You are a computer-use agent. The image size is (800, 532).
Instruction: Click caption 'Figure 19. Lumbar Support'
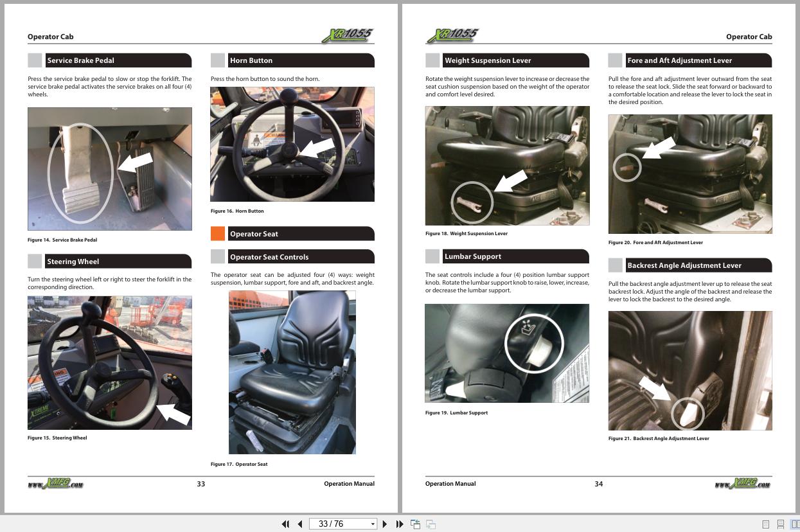456,412
